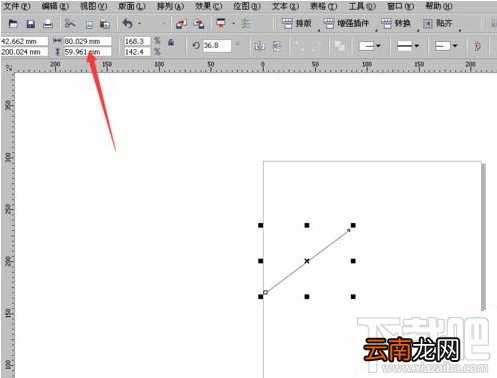This screenshot has width=497, height=378.
Task: Open the 帮助 (Help) menu
Action: click(439, 6)
